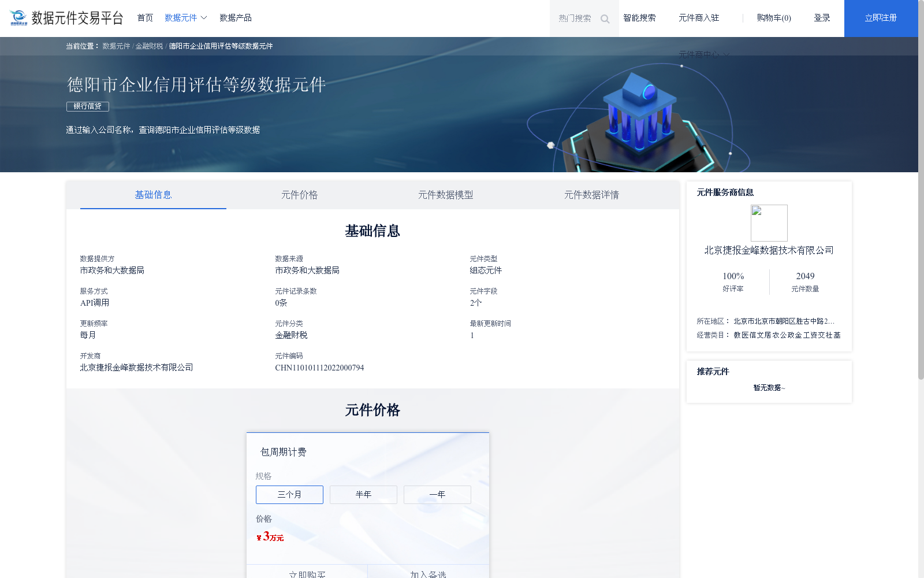The height and width of the screenshot is (578, 924).
Task: Click the 登录 link
Action: point(821,17)
